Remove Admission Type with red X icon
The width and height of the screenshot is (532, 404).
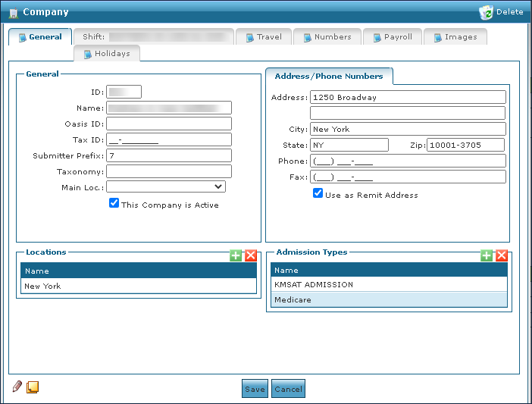coord(501,255)
